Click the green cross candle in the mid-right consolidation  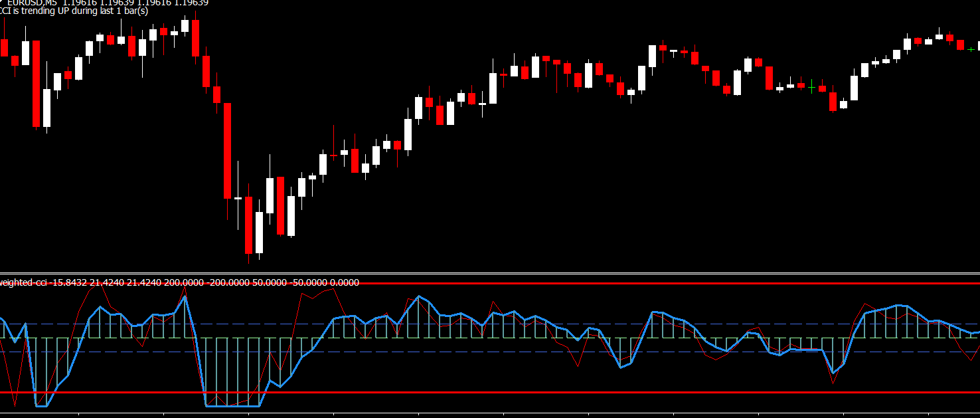[811, 86]
